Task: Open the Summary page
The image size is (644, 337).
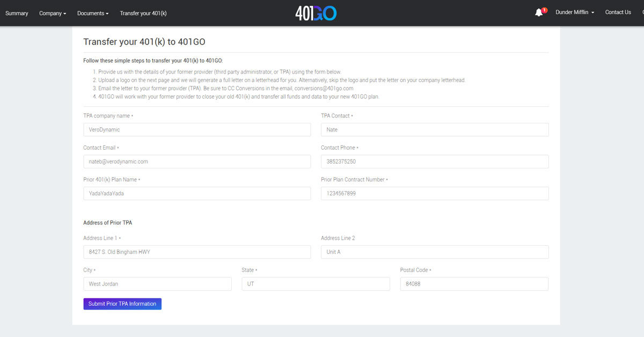Action: pos(17,13)
